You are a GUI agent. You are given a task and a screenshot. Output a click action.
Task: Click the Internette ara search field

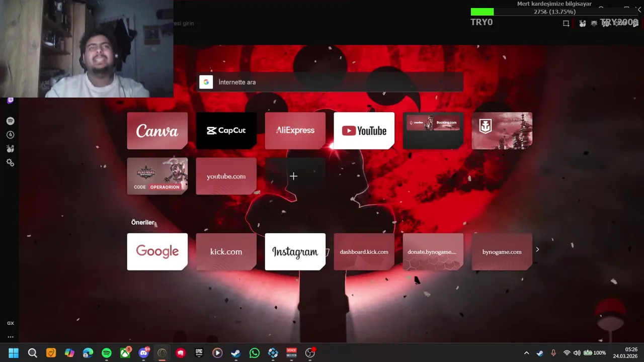click(331, 82)
